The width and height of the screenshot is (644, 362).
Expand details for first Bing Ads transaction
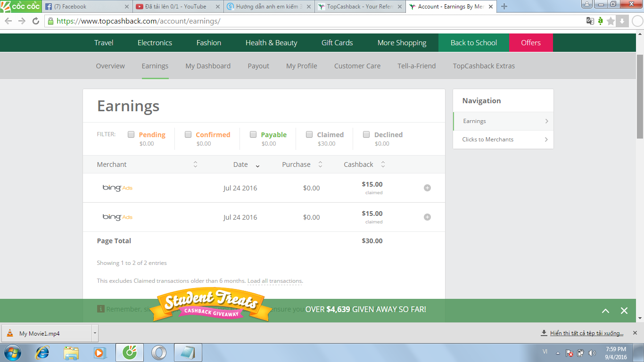pos(427,188)
